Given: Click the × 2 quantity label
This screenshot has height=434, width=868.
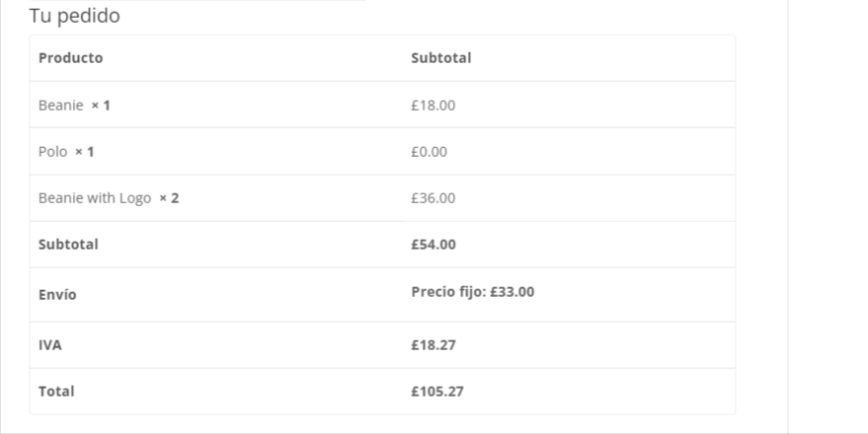Looking at the screenshot, I should [x=170, y=198].
